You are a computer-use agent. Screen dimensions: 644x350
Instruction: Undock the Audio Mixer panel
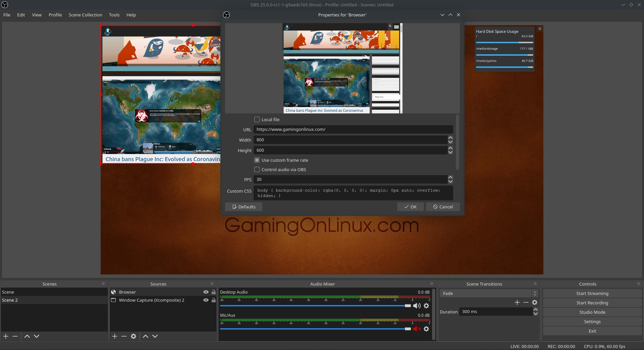click(432, 284)
